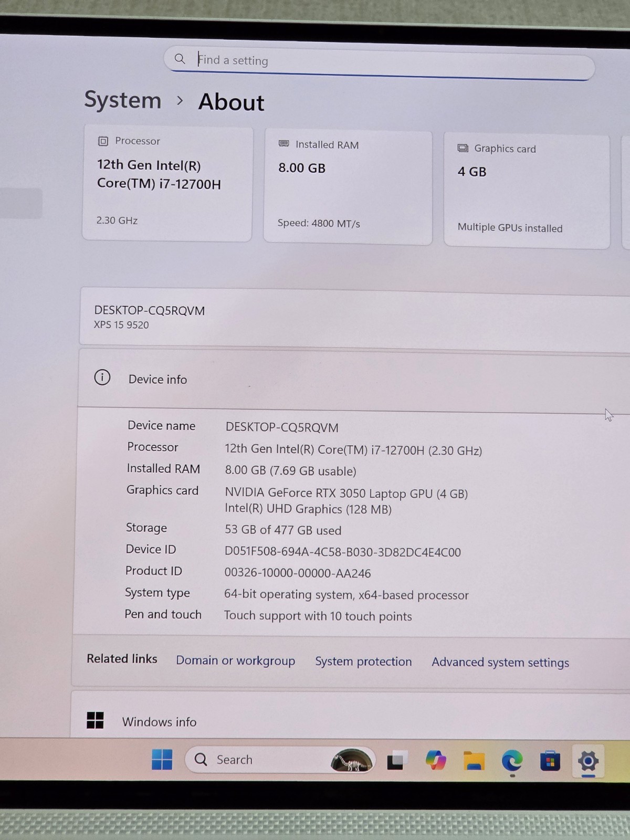
Task: Focus the Find a setting search box
Action: point(379,64)
